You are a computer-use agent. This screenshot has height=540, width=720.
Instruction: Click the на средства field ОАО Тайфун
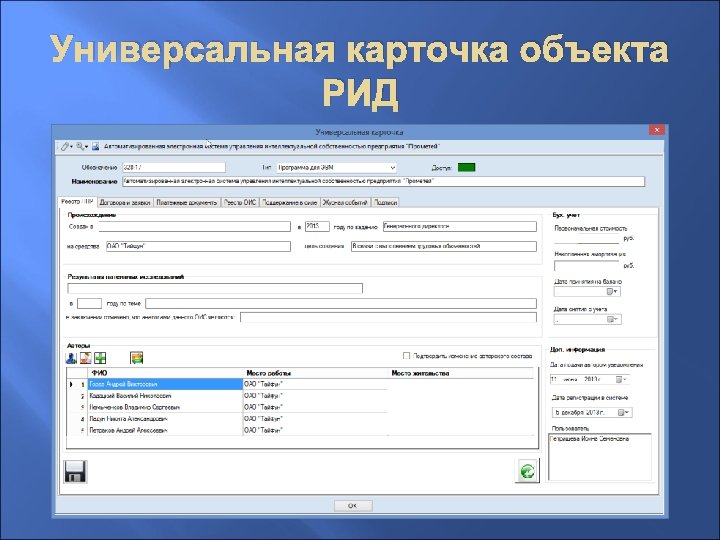click(x=198, y=246)
